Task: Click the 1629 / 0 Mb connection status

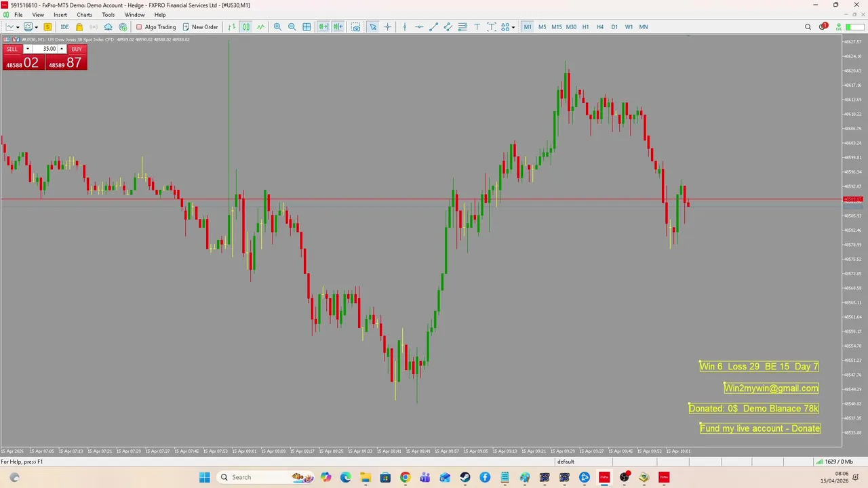Action: 833,462
